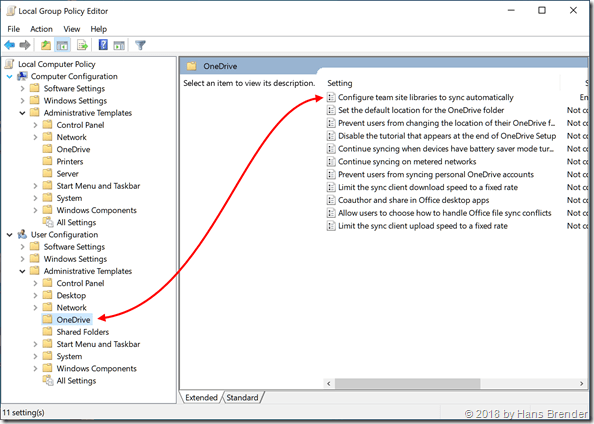Click the Server folder icon
This screenshot has width=594, height=424.
[47, 173]
